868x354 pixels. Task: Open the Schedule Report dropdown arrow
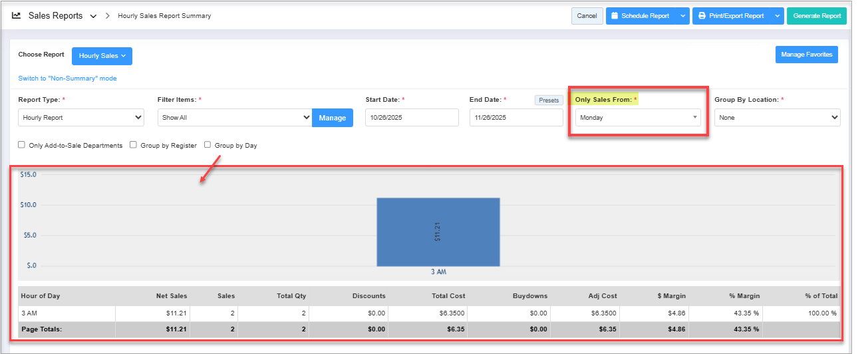coord(682,16)
